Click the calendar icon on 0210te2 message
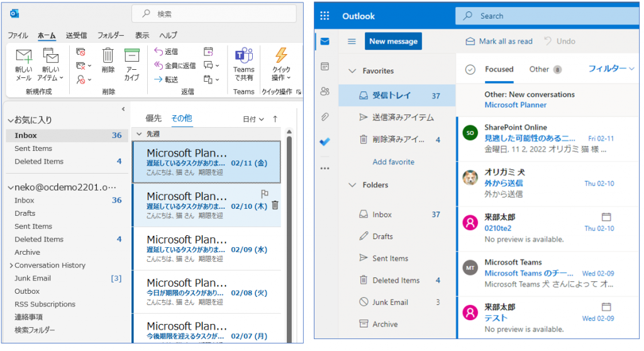 pos(606,216)
